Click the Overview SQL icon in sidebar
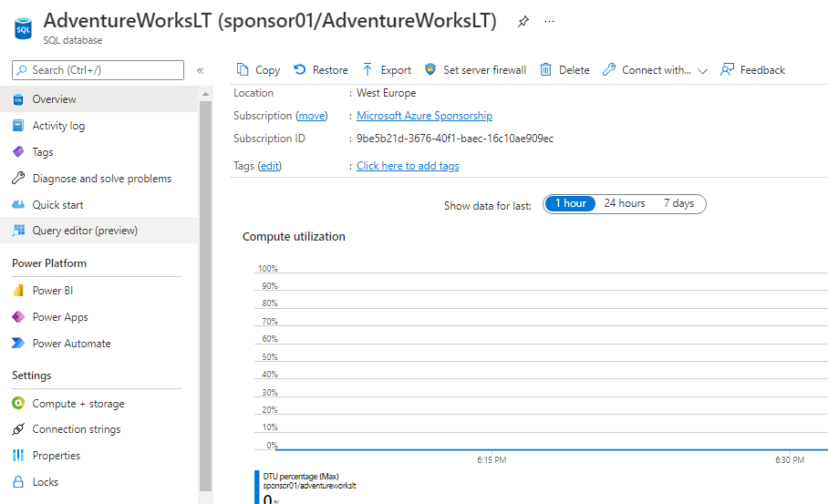828x504 pixels. click(18, 99)
